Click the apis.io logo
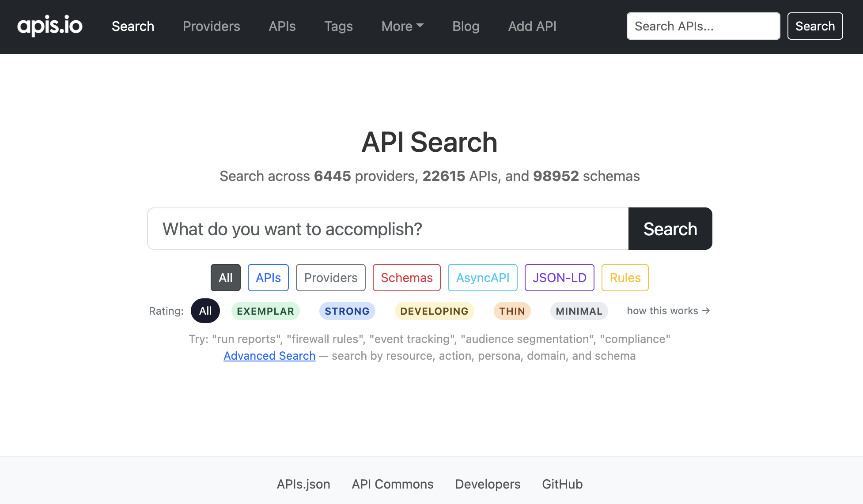Viewport: 863px width, 504px height. [50, 26]
